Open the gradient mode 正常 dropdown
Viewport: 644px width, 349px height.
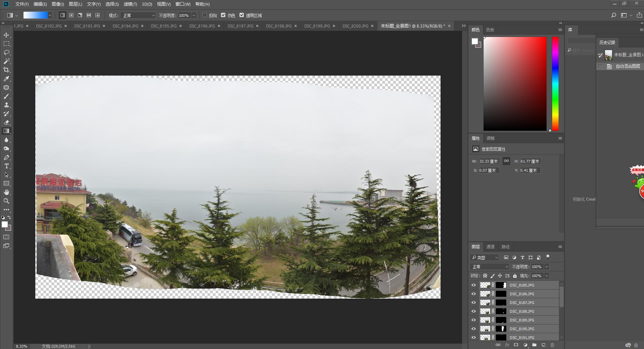point(138,15)
